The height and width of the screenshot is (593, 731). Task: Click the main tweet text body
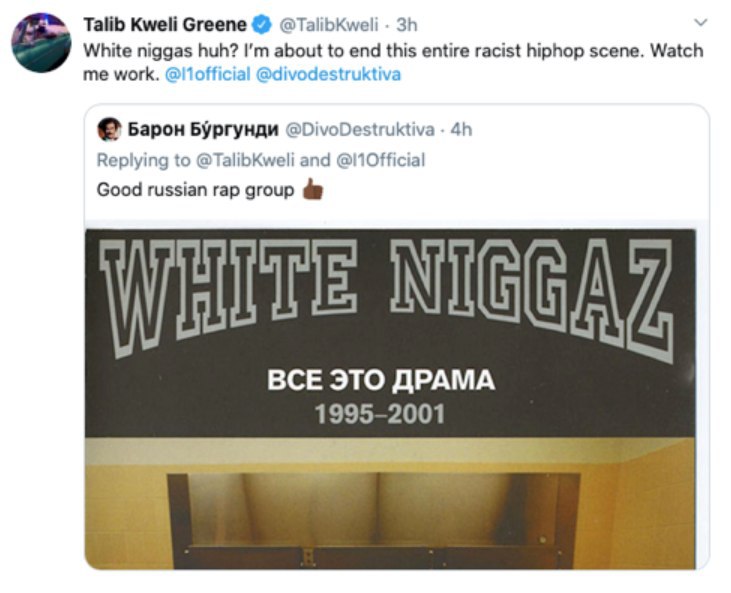393,62
